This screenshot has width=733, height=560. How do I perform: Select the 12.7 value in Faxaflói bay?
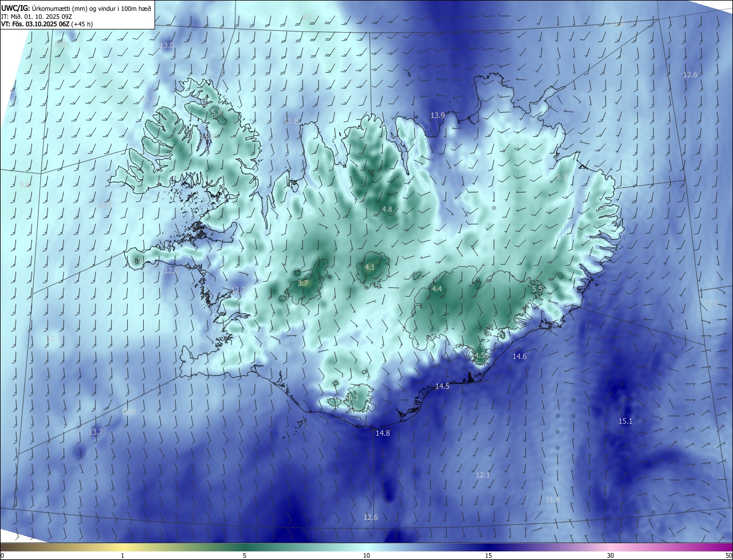point(238,290)
